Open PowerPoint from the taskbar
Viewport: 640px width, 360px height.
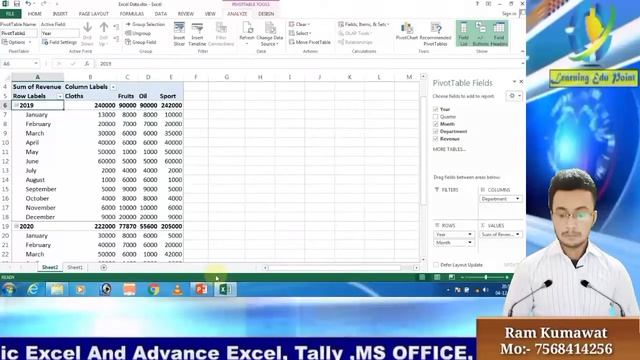tap(201, 289)
